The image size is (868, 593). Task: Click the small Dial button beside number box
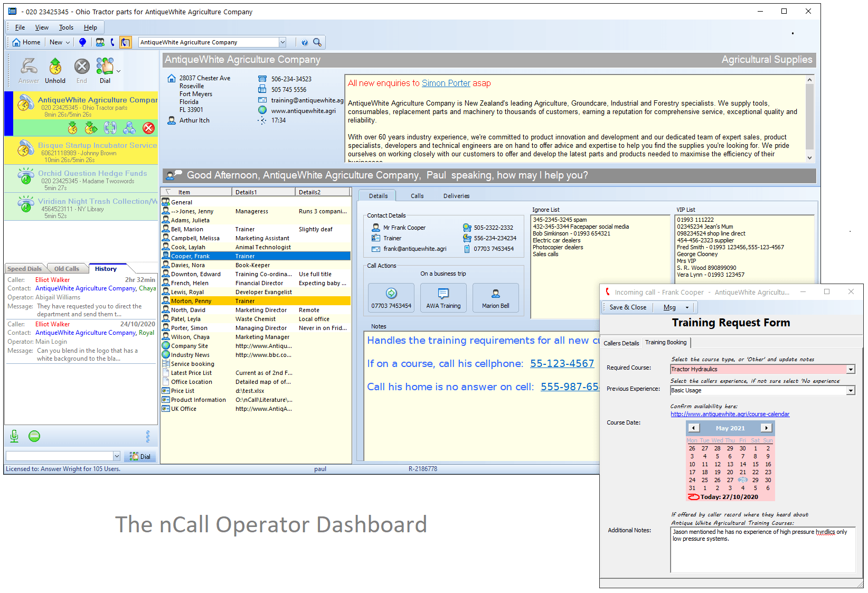(140, 456)
